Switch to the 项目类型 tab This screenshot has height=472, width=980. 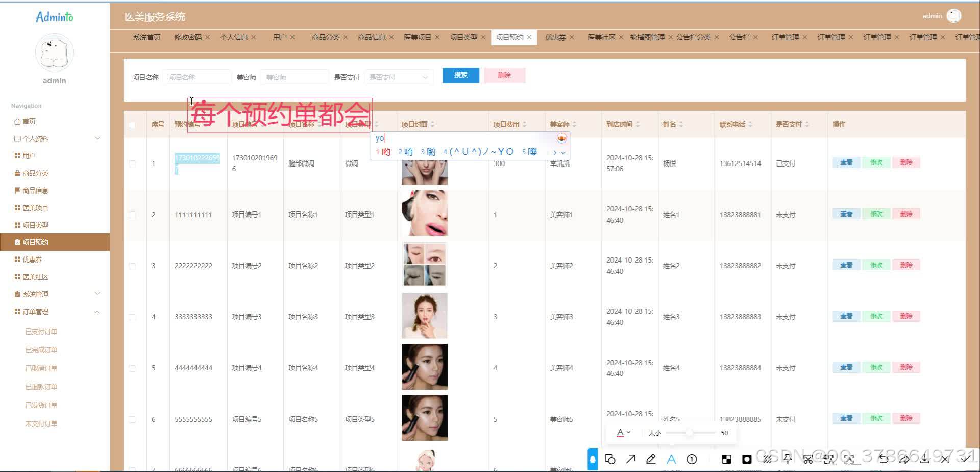pos(463,37)
